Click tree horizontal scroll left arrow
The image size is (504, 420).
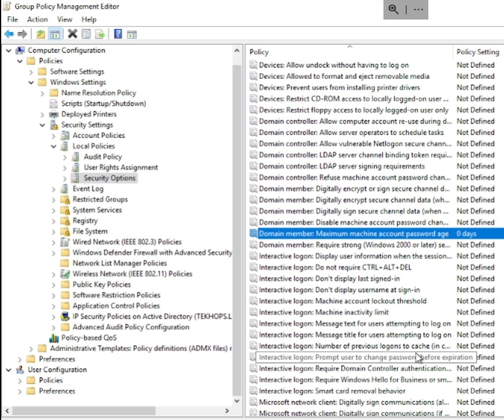pos(7,411)
